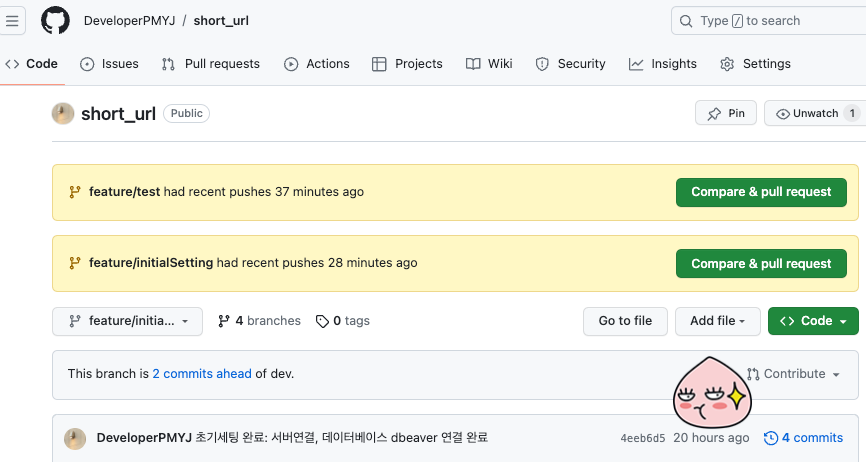
Task: Click the Insights graph icon
Action: tap(636, 64)
